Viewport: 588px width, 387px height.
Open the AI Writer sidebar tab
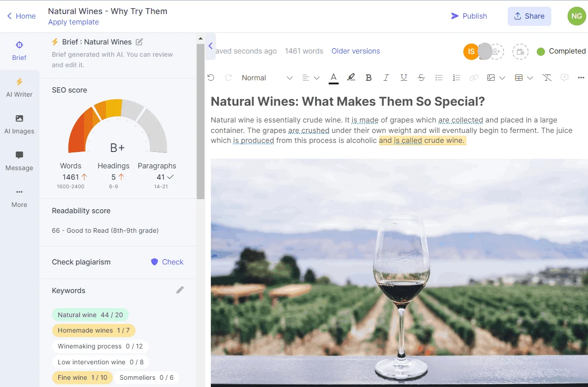coord(19,87)
